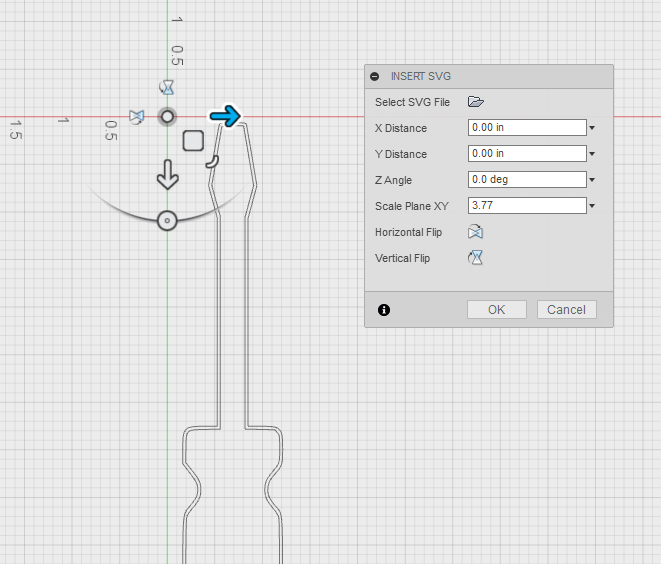
Task: Open the Select SVG File folder icon
Action: click(x=476, y=102)
